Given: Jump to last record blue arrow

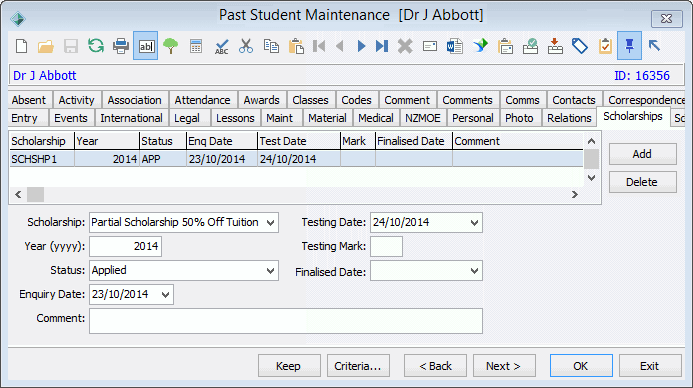Looking at the screenshot, I should [x=382, y=46].
